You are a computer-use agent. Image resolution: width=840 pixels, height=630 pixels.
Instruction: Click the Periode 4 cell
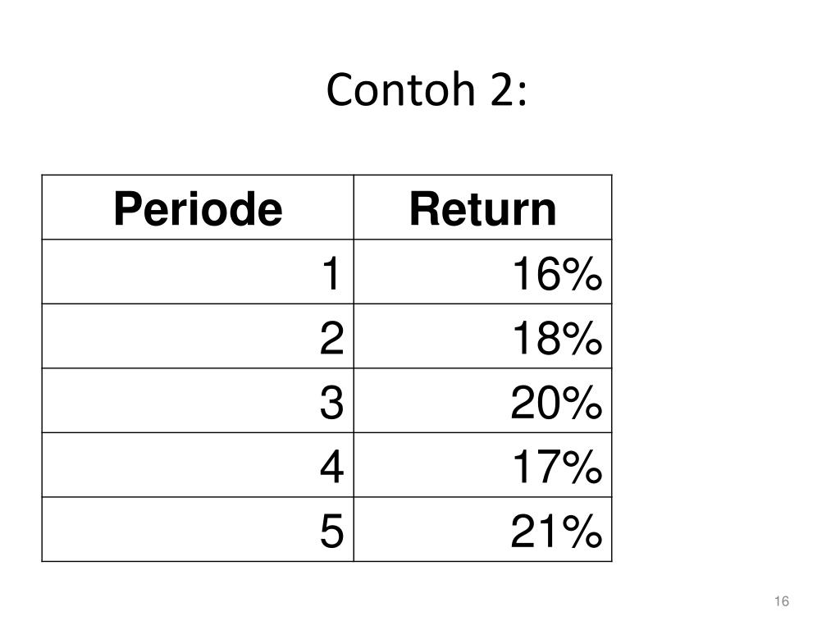click(198, 464)
